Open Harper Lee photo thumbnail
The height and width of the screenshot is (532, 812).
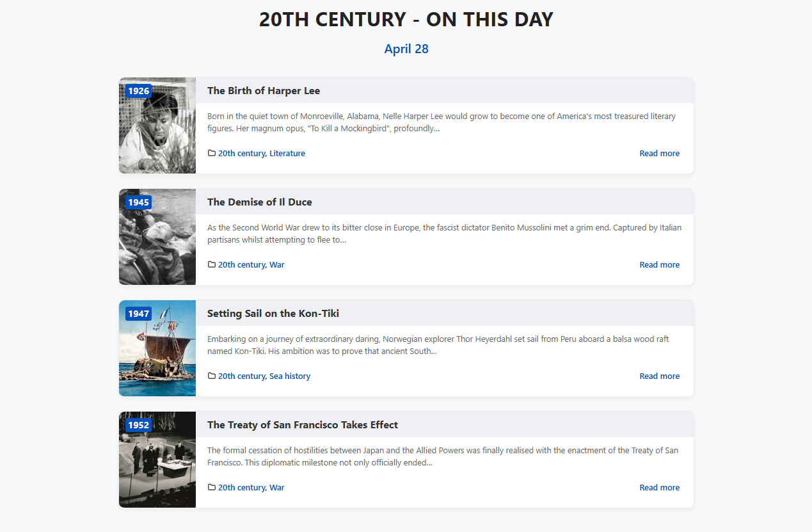(157, 125)
